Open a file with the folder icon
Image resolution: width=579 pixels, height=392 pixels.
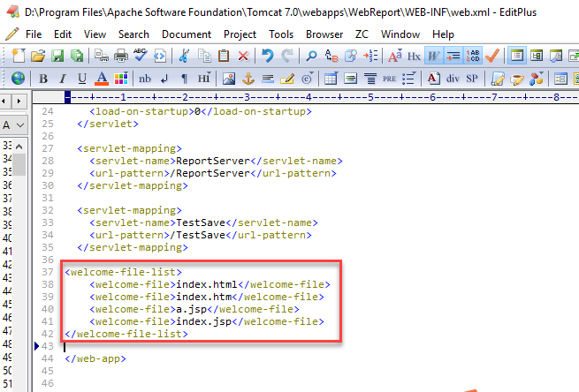[x=38, y=56]
